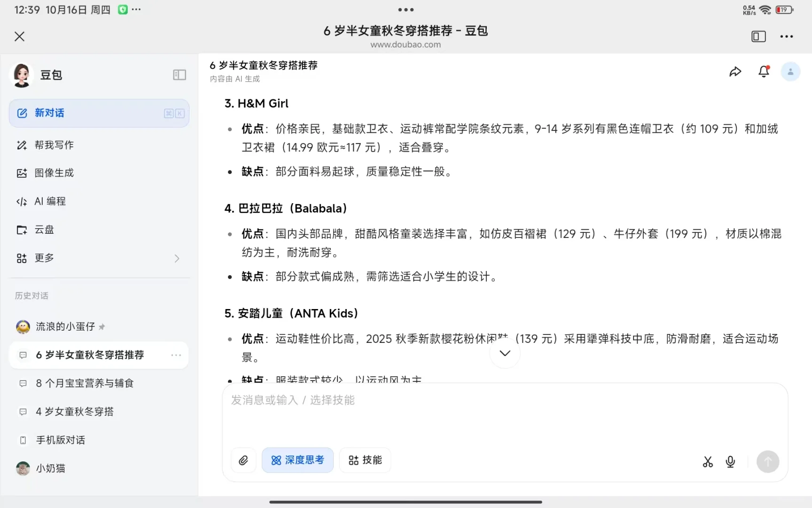Screen dimensions: 812x508
Task: Click the 内容由 AI 生成 label
Action: (235, 79)
